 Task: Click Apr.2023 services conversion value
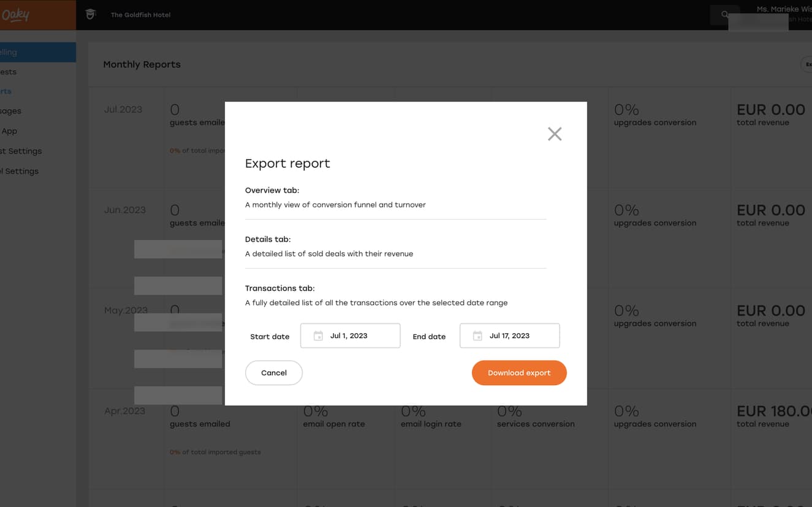click(509, 411)
